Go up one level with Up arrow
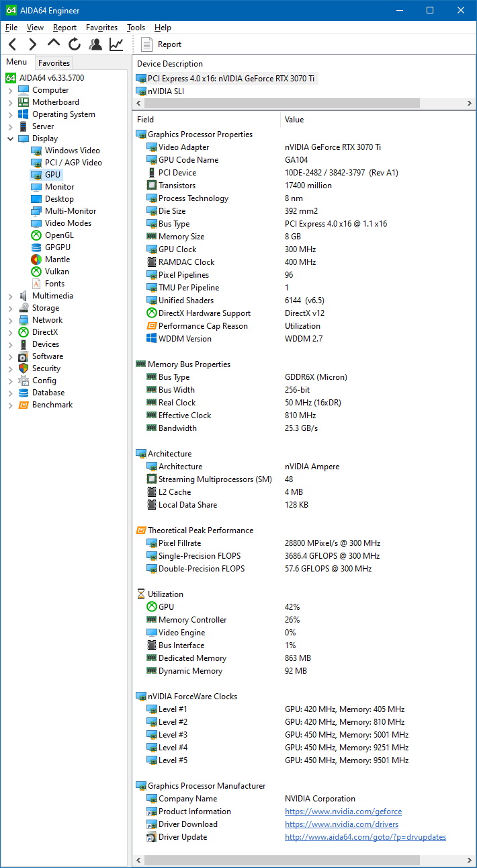The width and height of the screenshot is (477, 868). tap(54, 44)
